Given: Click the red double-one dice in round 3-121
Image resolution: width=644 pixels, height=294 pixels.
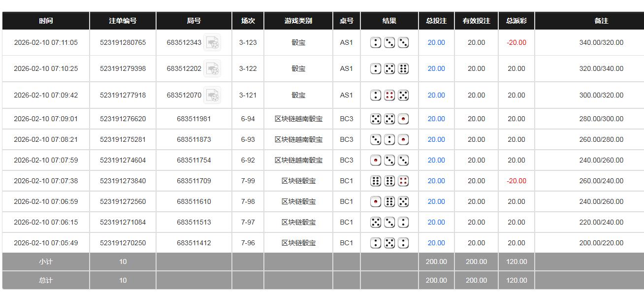Looking at the screenshot, I should click(x=389, y=95).
